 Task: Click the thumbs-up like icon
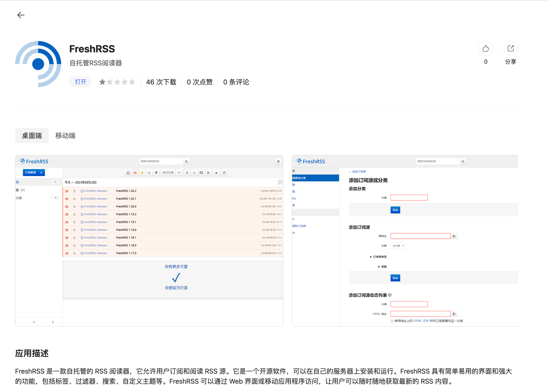[486, 48]
